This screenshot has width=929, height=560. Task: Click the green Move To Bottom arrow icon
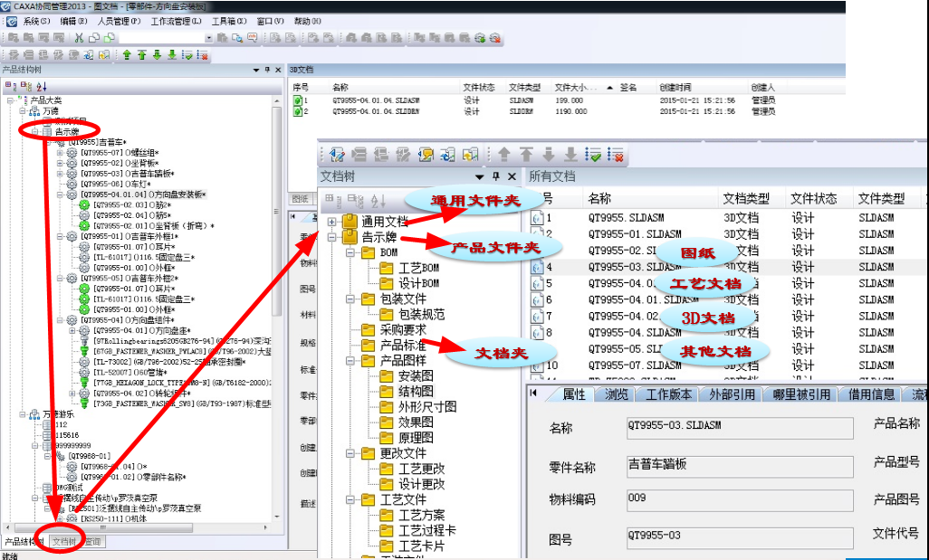coord(172,55)
